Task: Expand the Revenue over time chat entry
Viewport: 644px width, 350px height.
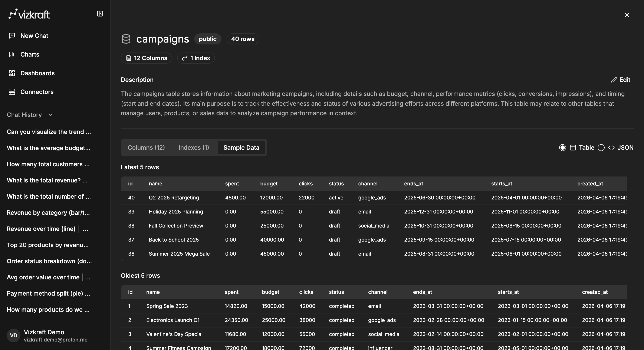Action: coord(47,229)
